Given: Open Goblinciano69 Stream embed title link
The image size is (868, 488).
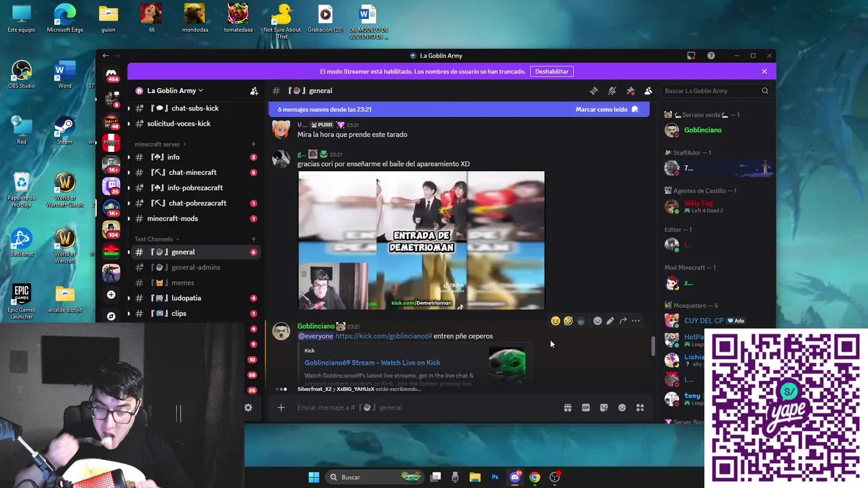Looking at the screenshot, I should [x=372, y=363].
